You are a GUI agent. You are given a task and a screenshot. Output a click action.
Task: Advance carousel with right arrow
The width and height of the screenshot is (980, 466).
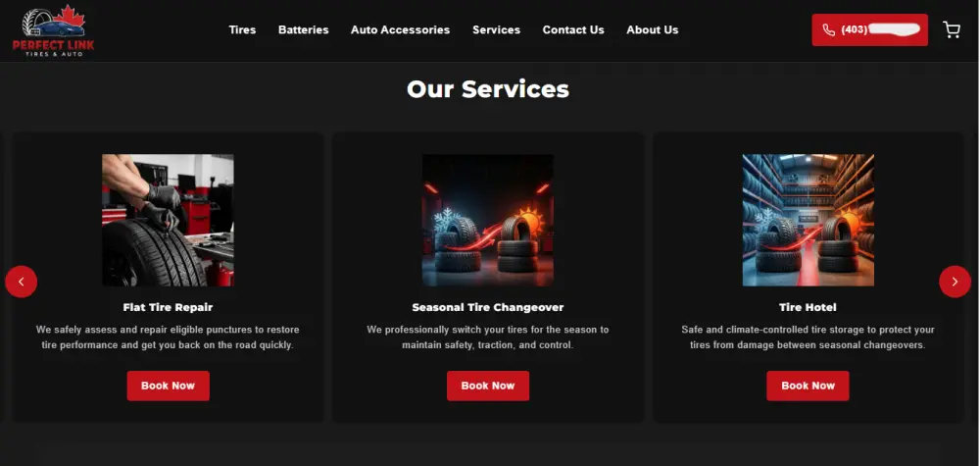coord(955,282)
